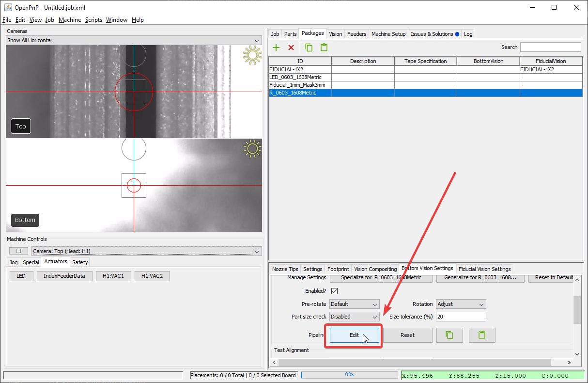
Task: Click the red delete package icon
Action: coord(291,48)
